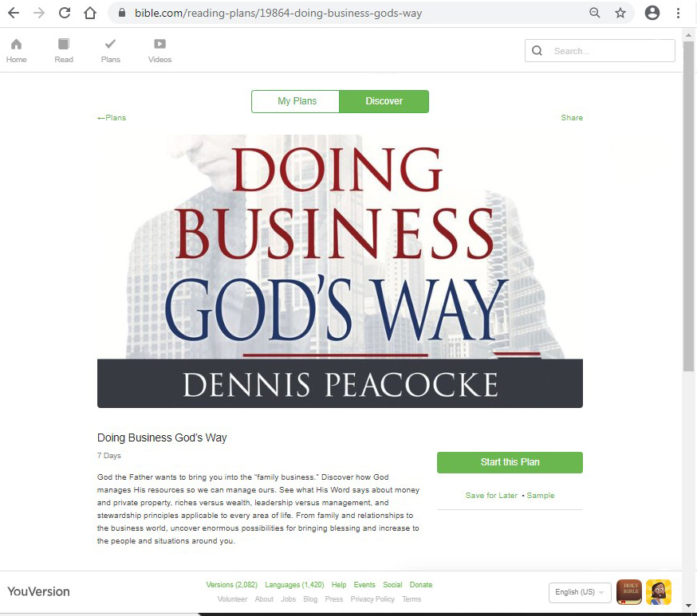This screenshot has height=616, width=697.
Task: Open Chrome three-dot menu
Action: point(679,13)
